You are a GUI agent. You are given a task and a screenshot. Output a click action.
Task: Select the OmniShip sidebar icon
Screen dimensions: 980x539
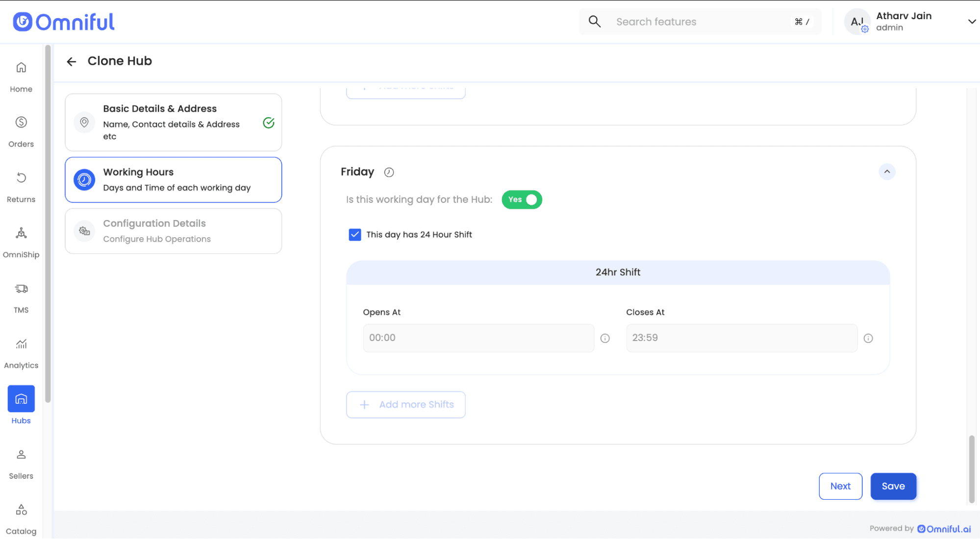(21, 233)
